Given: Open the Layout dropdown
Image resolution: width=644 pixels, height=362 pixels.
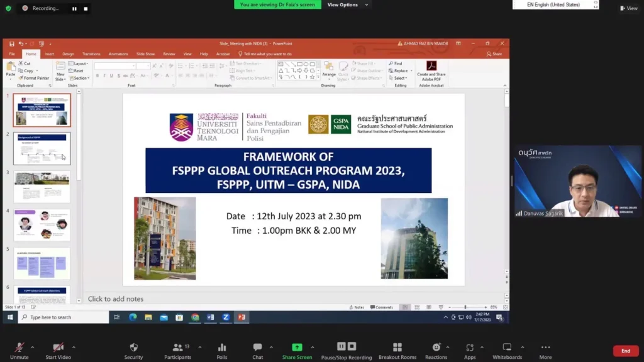Looking at the screenshot, I should click(79, 64).
